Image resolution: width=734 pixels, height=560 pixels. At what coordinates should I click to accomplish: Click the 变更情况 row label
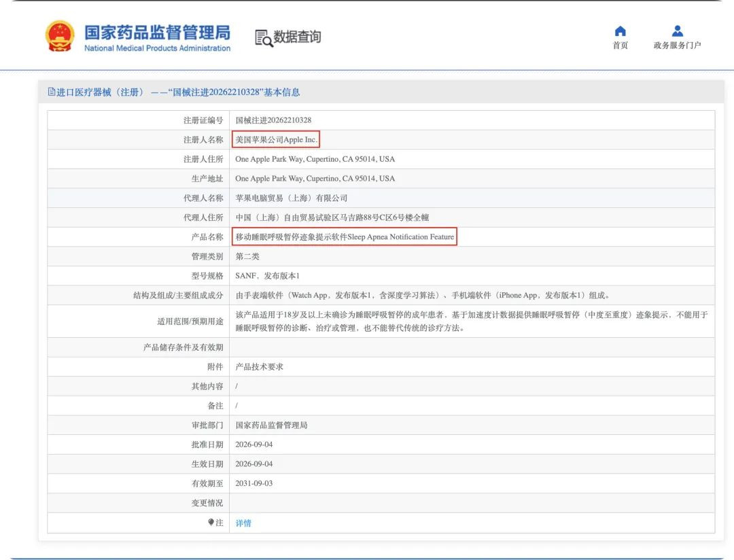tap(207, 503)
